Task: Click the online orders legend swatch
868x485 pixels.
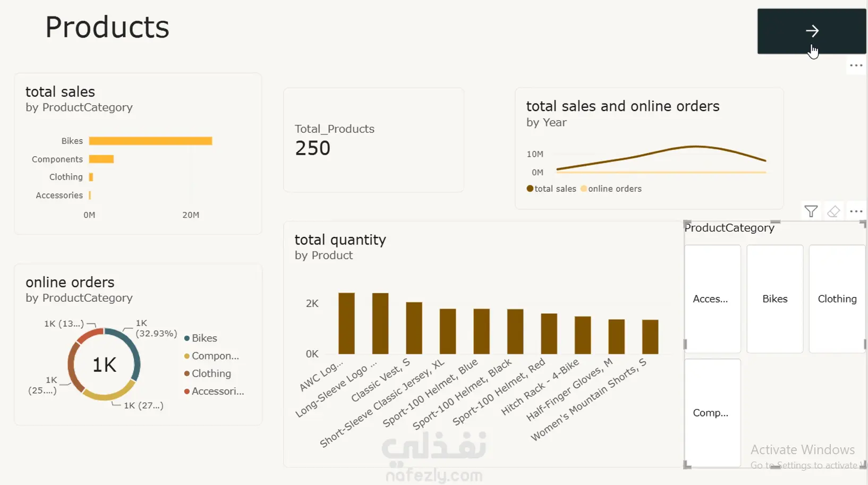Action: point(584,189)
